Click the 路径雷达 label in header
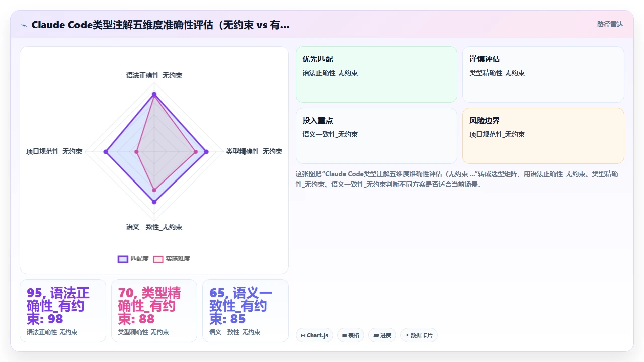 pos(610,24)
